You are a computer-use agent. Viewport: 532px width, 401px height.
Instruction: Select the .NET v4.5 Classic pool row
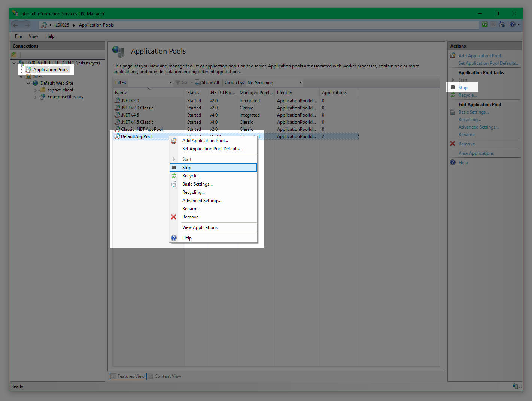[x=137, y=122]
